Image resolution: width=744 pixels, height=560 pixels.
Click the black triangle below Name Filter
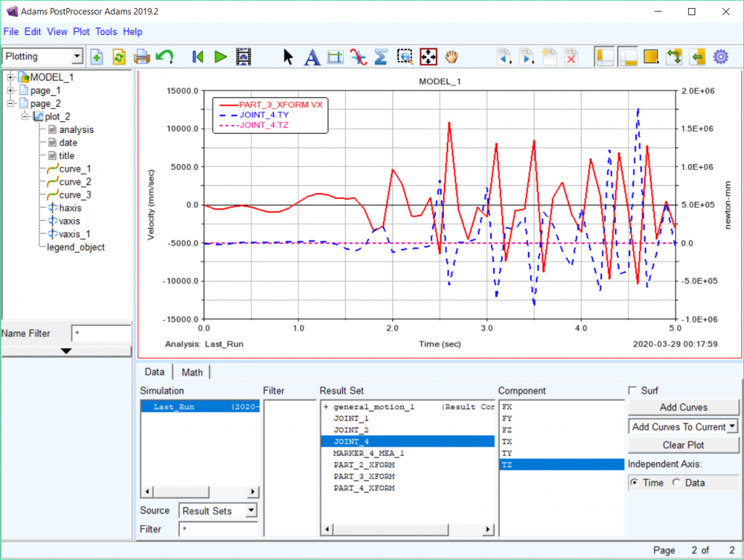pos(66,351)
